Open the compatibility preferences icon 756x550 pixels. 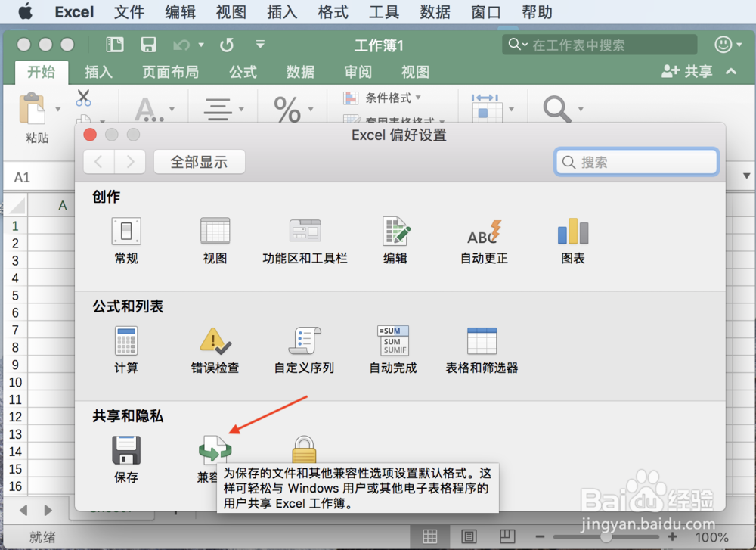(x=215, y=450)
